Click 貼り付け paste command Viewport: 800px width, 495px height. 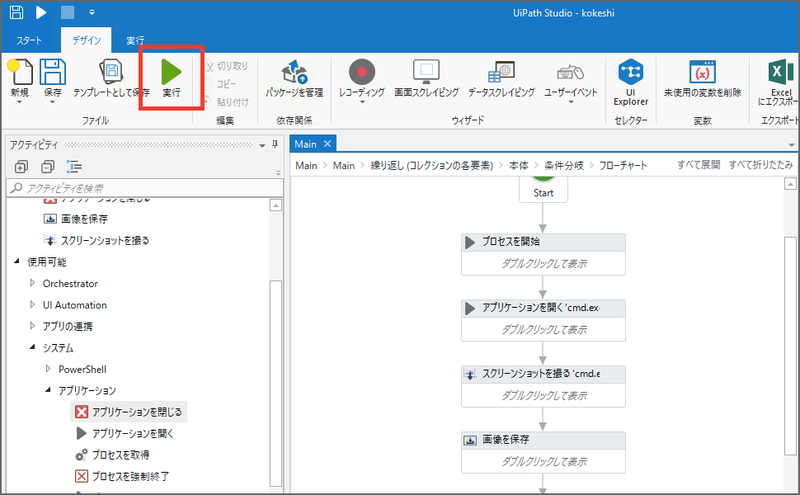[x=227, y=102]
